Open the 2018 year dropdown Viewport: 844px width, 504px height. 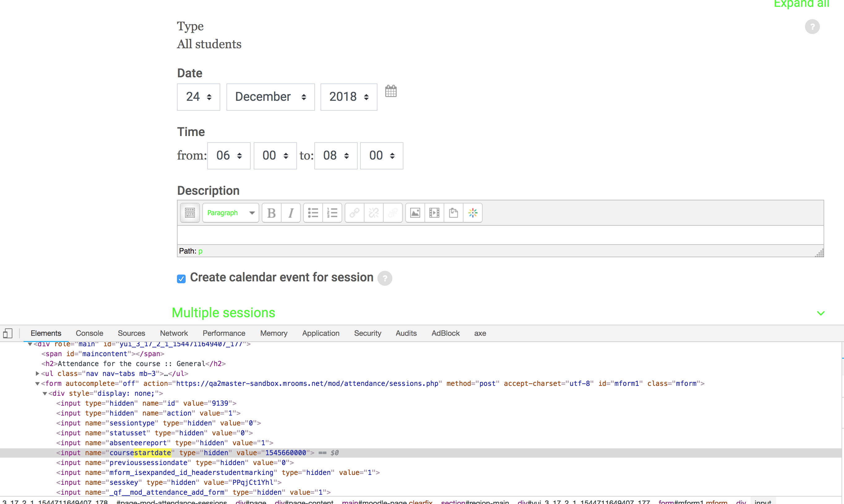coord(348,97)
